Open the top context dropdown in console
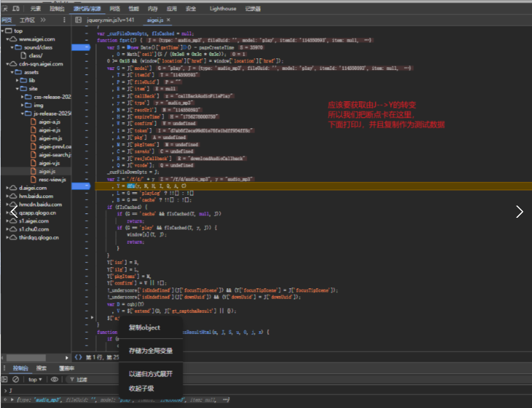 click(x=35, y=379)
